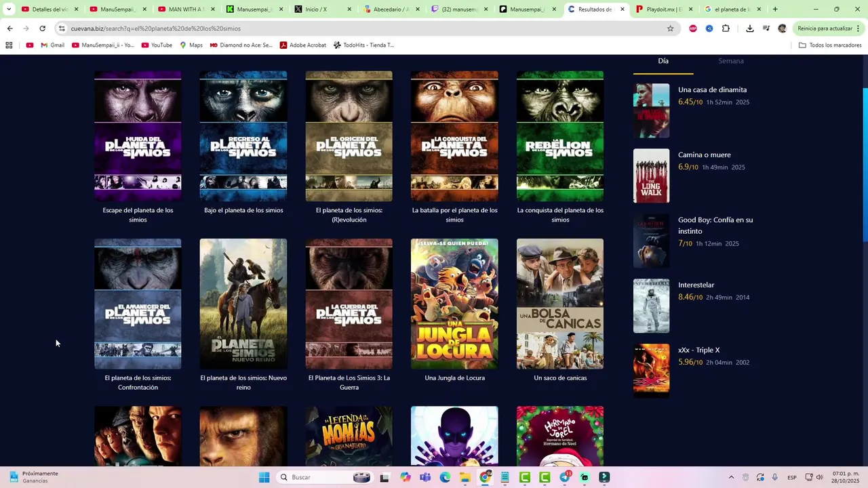Open the Próximamente Ganancias taskbar widget
This screenshot has width=868, height=488.
pyautogui.click(x=34, y=477)
